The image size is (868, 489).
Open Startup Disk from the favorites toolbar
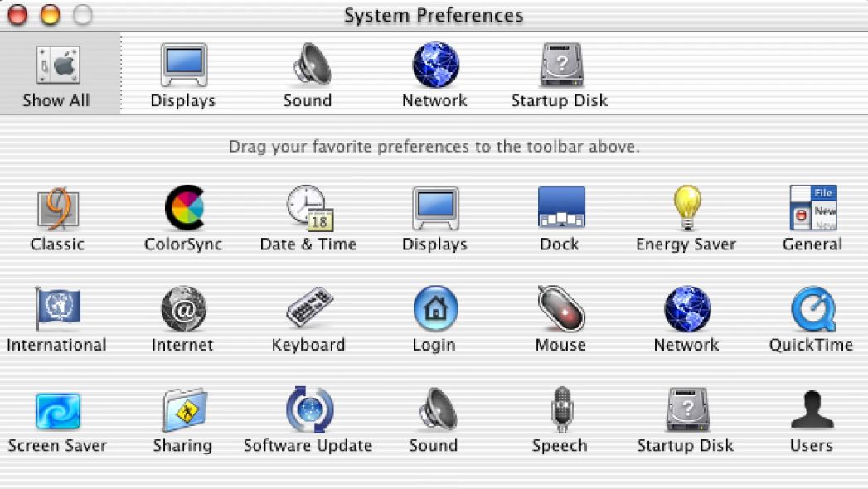coord(562,65)
